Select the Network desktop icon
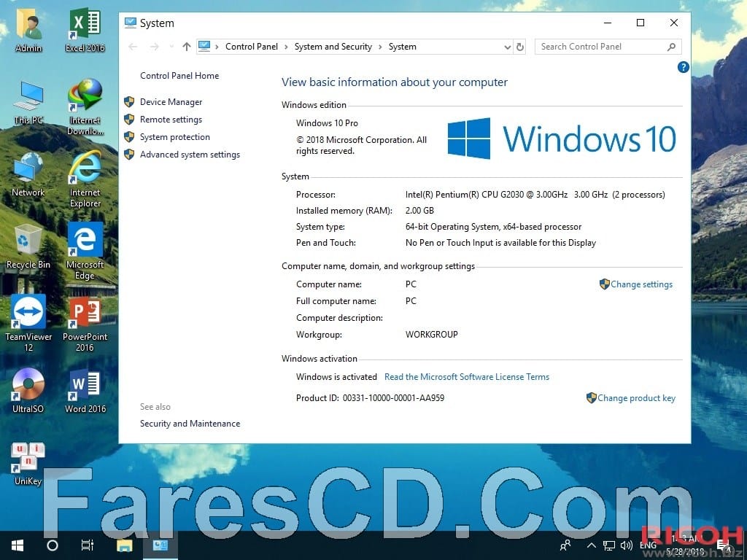 click(28, 174)
